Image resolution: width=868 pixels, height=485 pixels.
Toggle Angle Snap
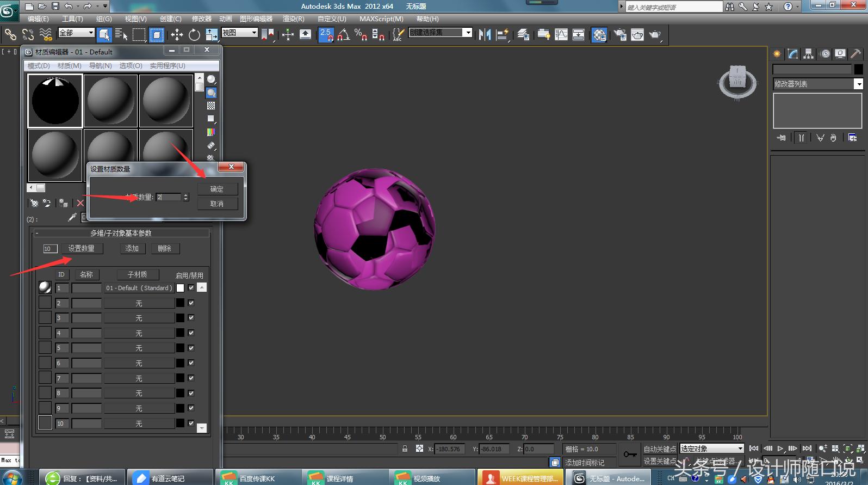(x=343, y=35)
